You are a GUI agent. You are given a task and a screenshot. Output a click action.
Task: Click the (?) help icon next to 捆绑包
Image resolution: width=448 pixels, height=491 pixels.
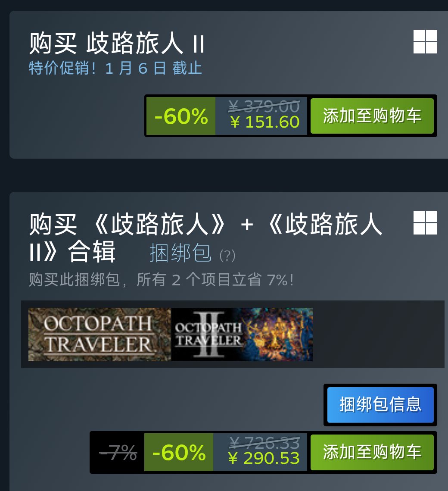[x=227, y=256]
